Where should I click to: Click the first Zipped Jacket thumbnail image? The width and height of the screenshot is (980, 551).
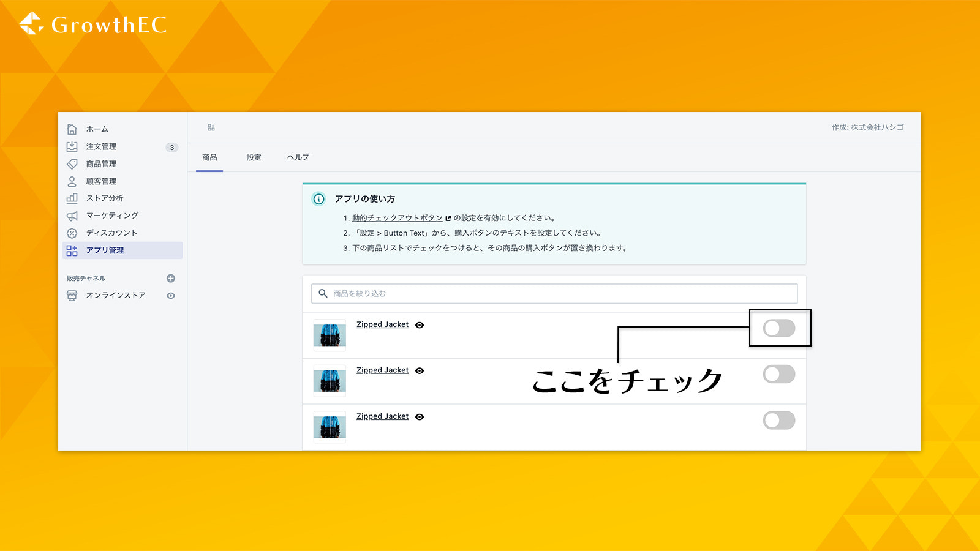pos(330,335)
